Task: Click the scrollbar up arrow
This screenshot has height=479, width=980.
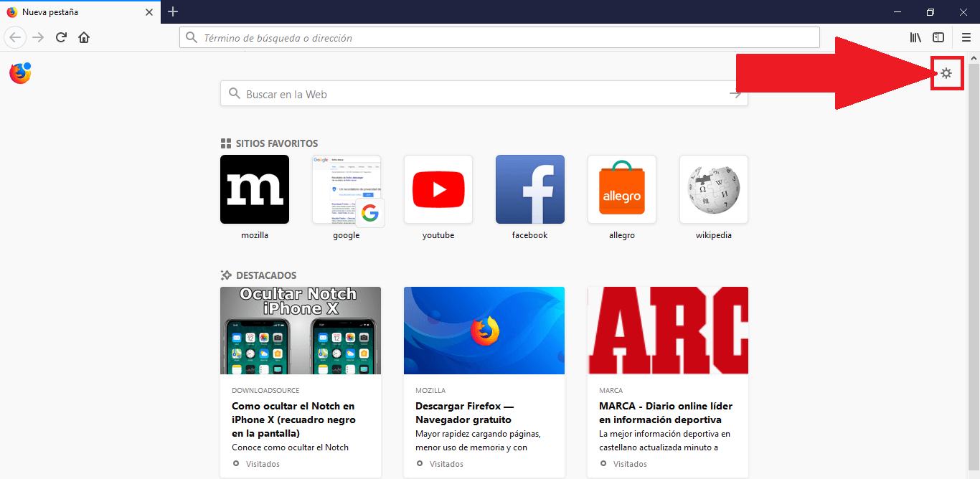Action: (x=974, y=57)
